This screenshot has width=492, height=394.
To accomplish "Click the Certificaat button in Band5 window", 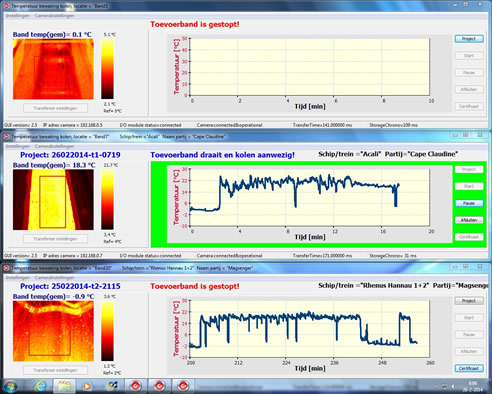I will pos(469,106).
